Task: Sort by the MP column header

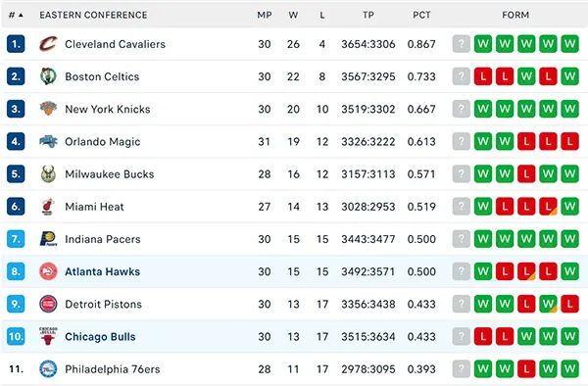Action: [x=265, y=15]
